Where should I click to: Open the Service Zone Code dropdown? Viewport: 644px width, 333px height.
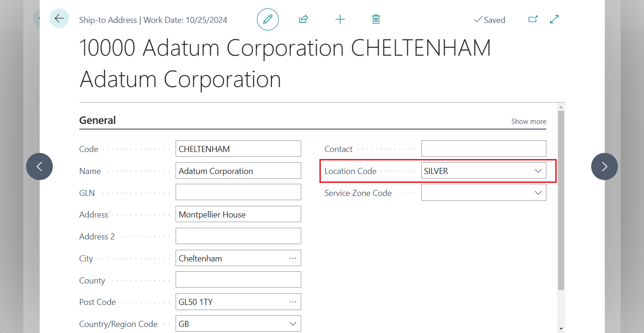click(x=538, y=192)
